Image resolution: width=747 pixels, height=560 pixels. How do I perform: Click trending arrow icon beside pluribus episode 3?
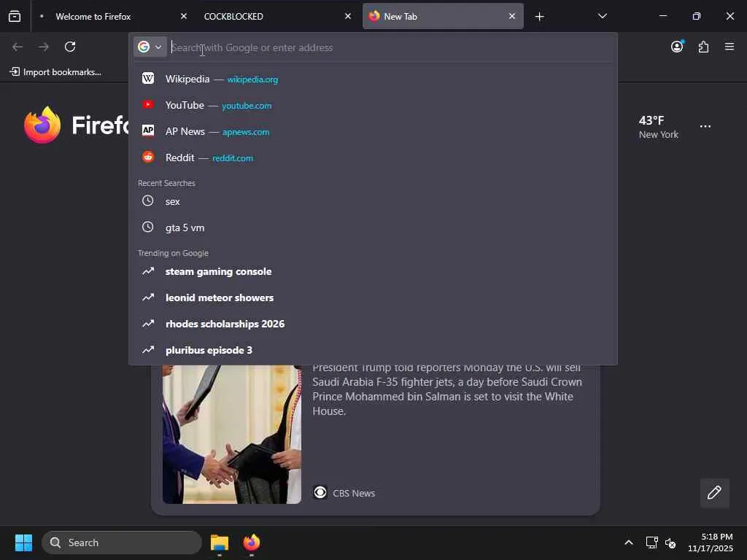coord(148,349)
